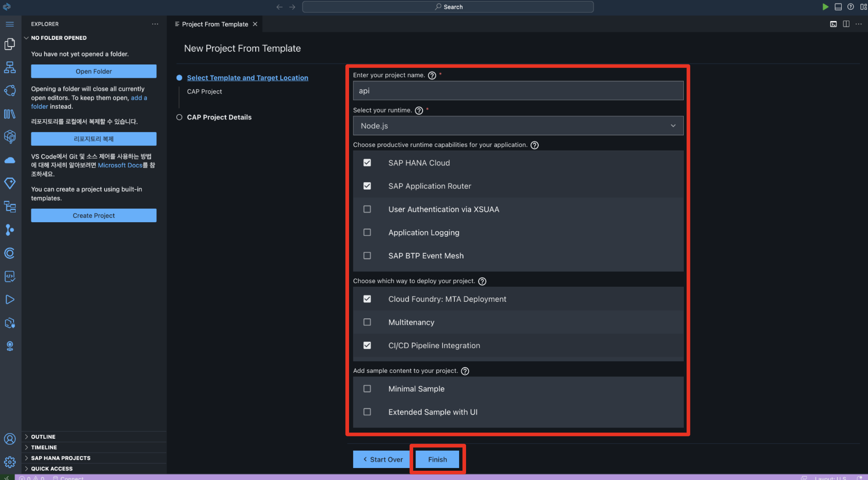This screenshot has height=480, width=868.
Task: Open the Node.js runtime dropdown
Action: coord(518,126)
